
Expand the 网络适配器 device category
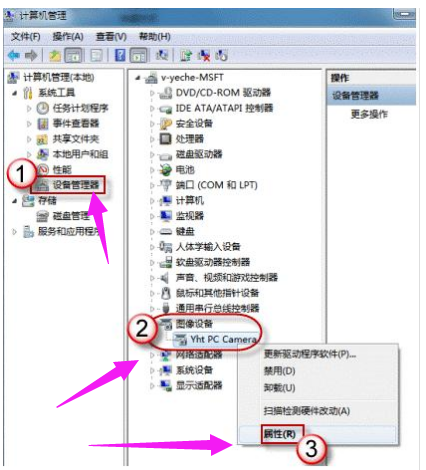point(152,355)
